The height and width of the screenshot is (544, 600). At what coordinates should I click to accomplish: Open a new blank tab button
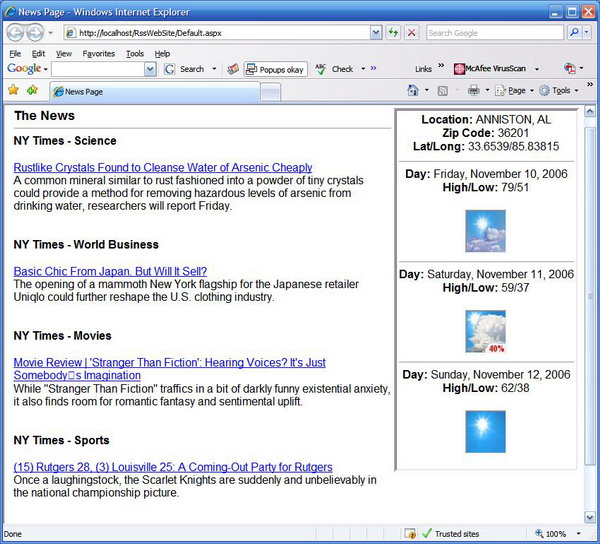[271, 93]
